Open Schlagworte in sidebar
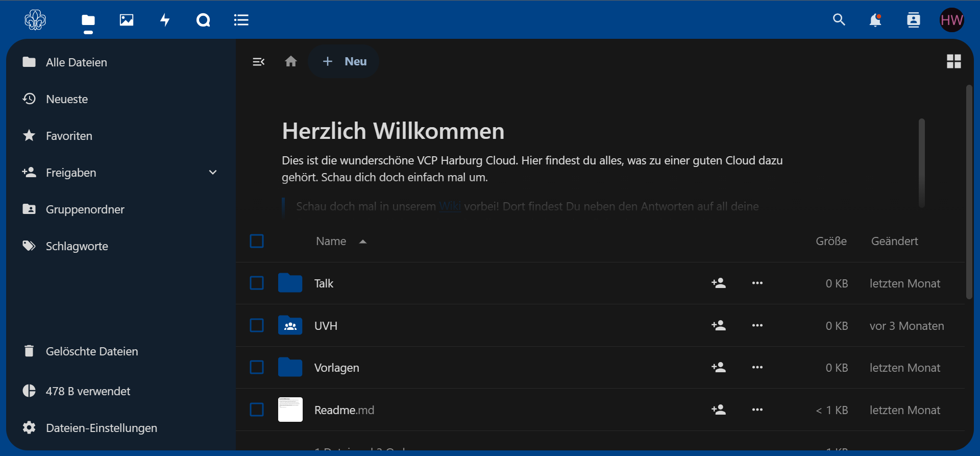Screen dimensions: 980x456 (x=121, y=246)
